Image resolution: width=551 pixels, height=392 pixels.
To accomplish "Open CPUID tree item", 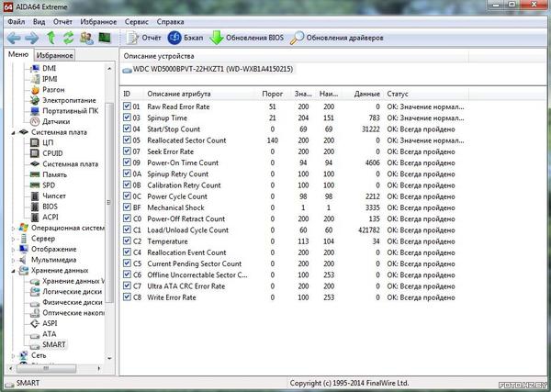I will coord(52,153).
